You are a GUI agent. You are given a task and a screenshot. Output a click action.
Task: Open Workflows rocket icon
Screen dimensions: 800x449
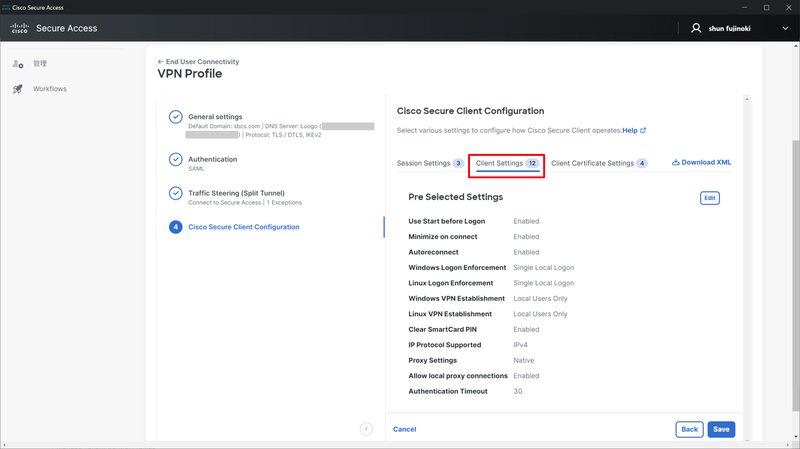(x=18, y=89)
